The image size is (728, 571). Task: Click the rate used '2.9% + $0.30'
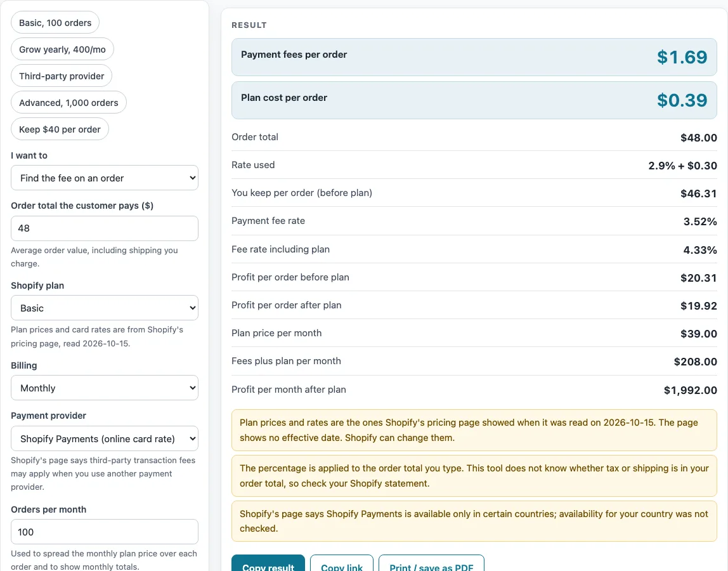coord(682,166)
